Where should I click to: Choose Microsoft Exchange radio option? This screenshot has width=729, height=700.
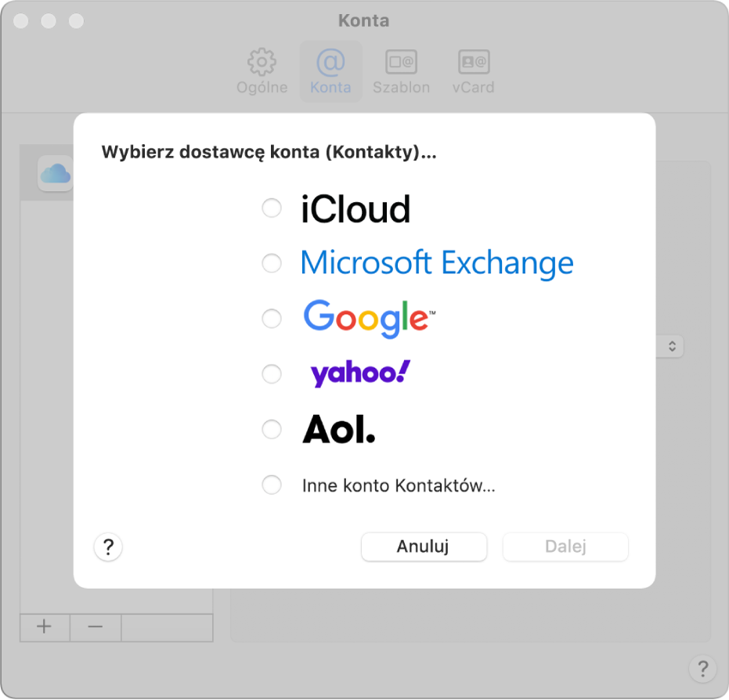pyautogui.click(x=272, y=263)
